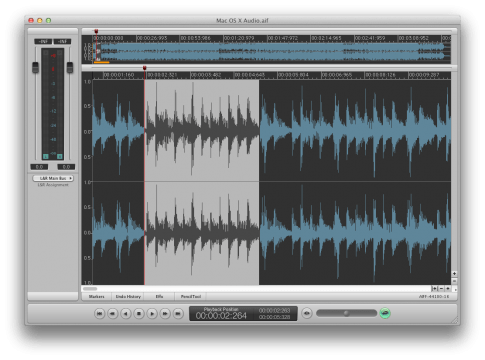The width and height of the screenshot is (485, 360).
Task: Click inside the grey selected region, upper channel
Action: [x=202, y=131]
